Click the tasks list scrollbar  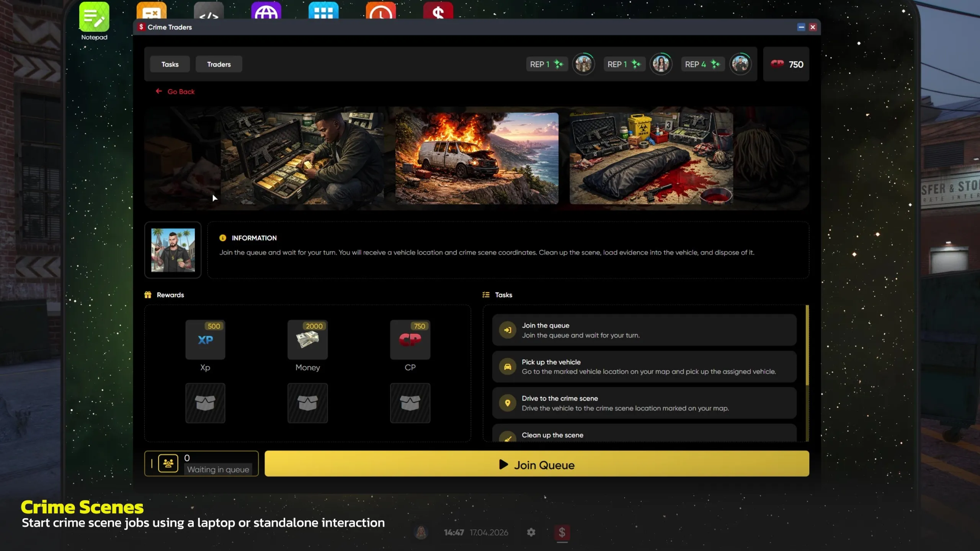point(807,345)
